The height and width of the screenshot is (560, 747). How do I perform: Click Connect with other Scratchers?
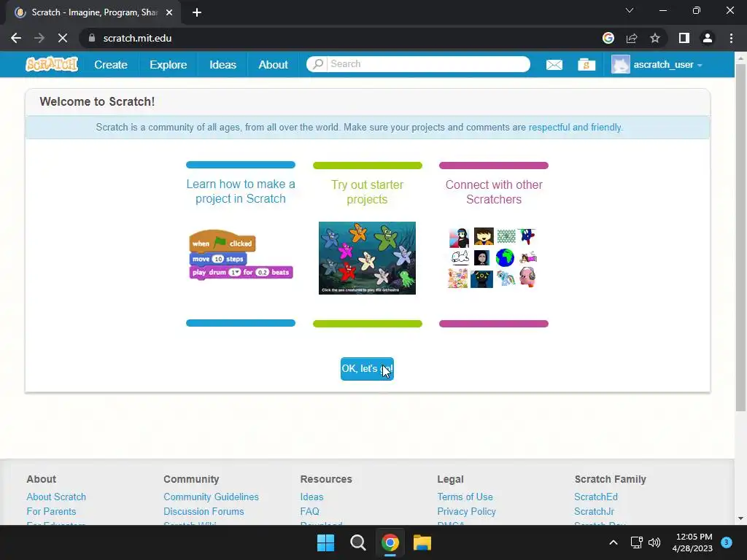click(x=494, y=192)
